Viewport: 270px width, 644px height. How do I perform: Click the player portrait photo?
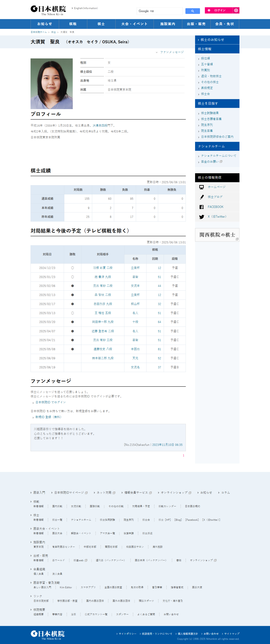(51, 84)
